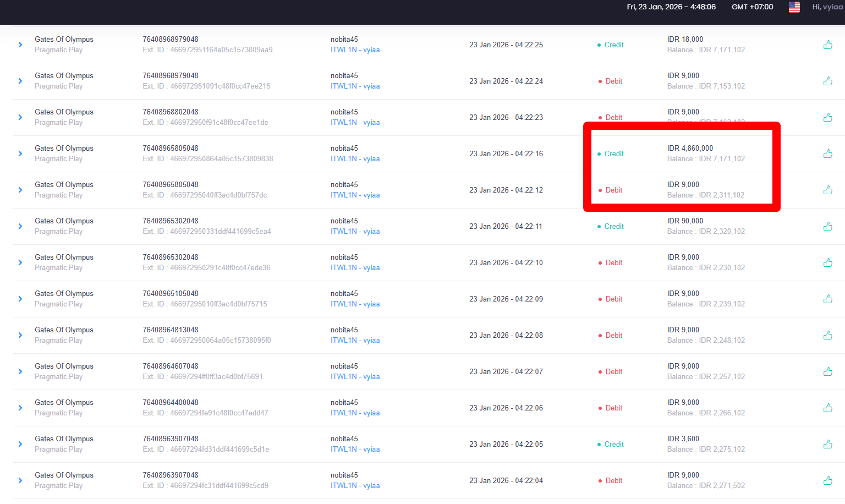Open the US flag language selector

[x=794, y=7]
